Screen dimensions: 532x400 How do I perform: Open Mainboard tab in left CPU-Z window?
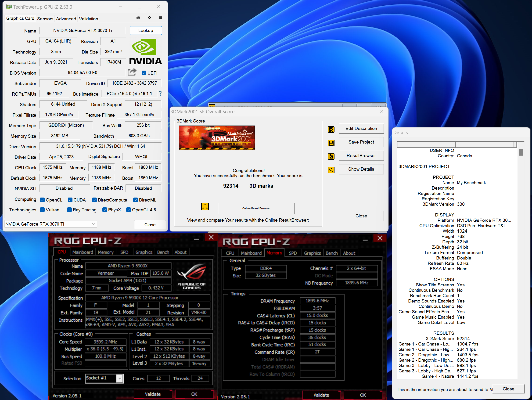coord(83,252)
